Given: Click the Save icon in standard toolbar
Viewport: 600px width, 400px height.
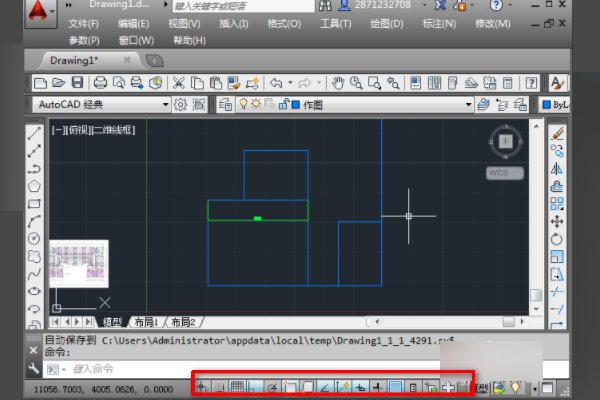Looking at the screenshot, I should (x=76, y=83).
